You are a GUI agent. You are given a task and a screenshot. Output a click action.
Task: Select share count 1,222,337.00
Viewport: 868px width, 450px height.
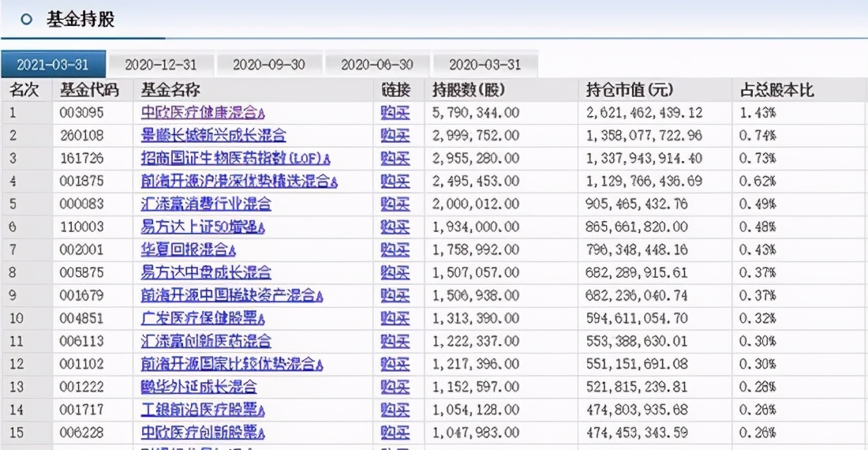(476, 341)
